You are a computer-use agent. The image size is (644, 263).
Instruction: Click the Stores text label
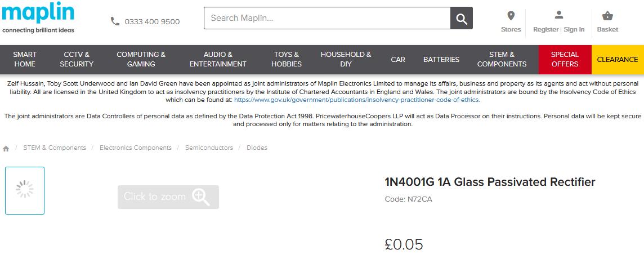click(x=511, y=30)
